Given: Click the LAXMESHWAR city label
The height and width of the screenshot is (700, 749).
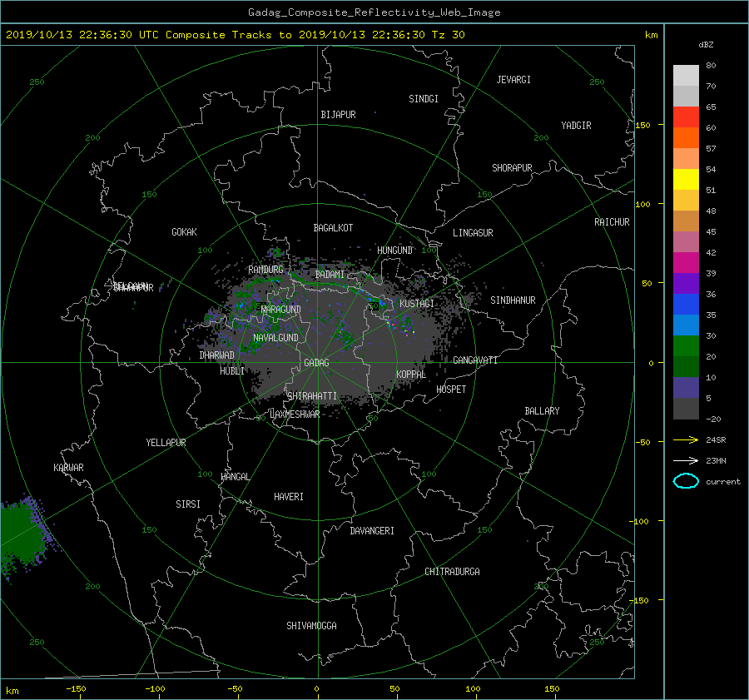Looking at the screenshot, I should coord(295,415).
